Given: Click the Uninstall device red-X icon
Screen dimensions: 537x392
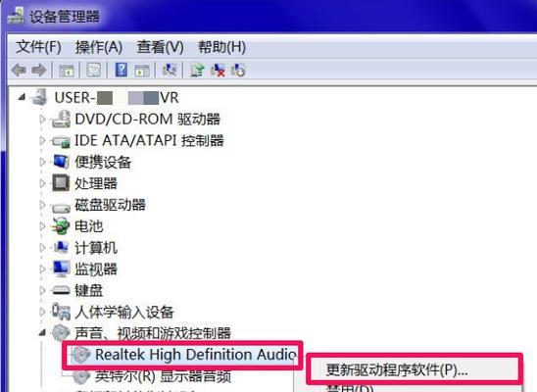Looking at the screenshot, I should coord(218,71).
